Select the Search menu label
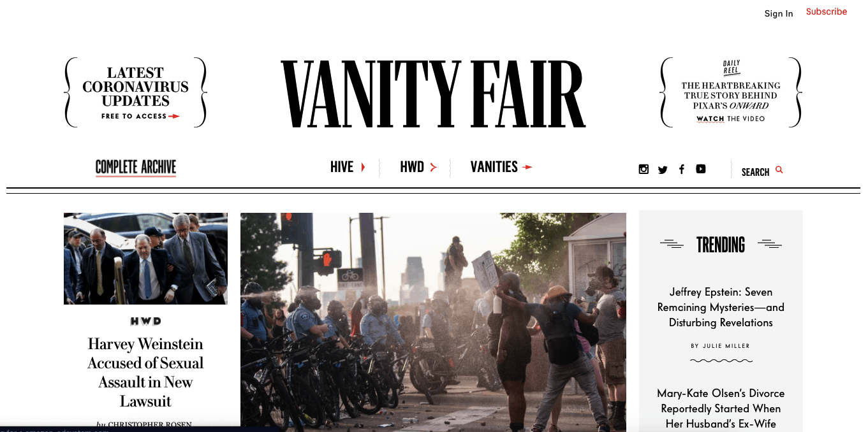This screenshot has height=432, width=868. 755,172
